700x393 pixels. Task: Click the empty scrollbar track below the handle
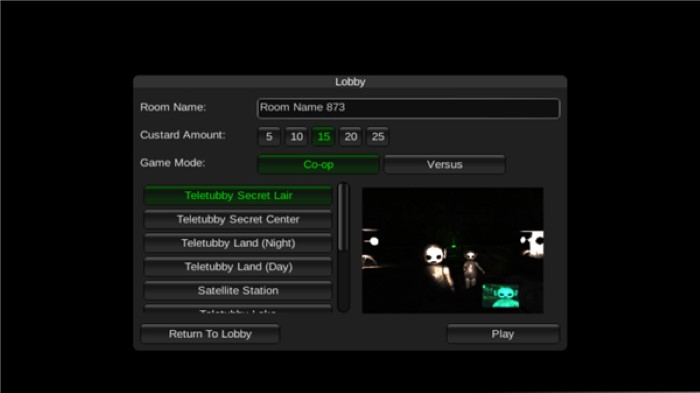pos(343,280)
